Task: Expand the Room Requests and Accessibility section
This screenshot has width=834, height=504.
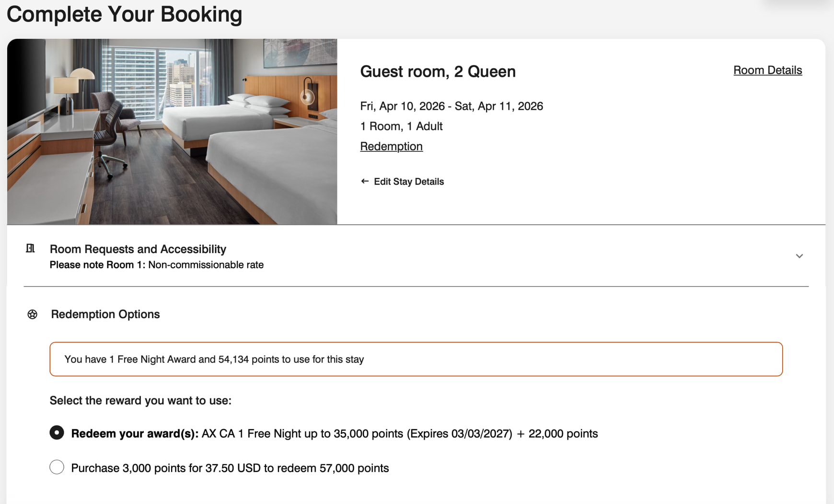Action: click(799, 256)
